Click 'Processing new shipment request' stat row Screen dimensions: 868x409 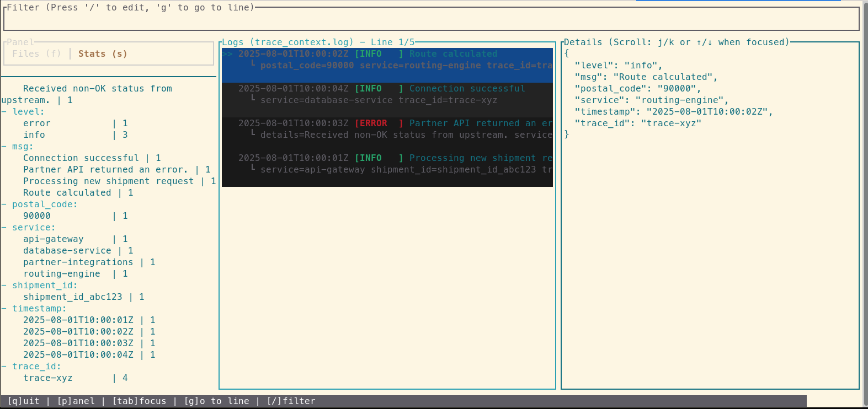point(120,181)
